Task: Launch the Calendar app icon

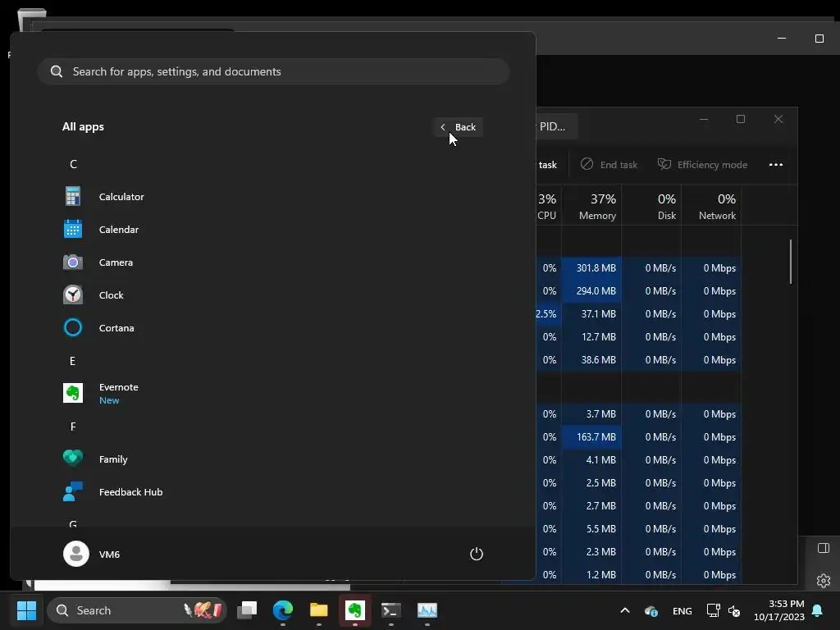Action: point(73,230)
